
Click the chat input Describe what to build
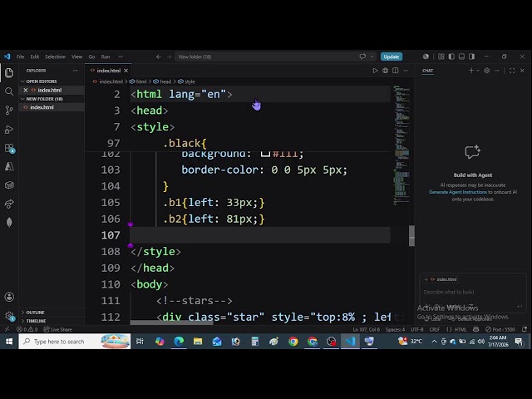[472, 292]
